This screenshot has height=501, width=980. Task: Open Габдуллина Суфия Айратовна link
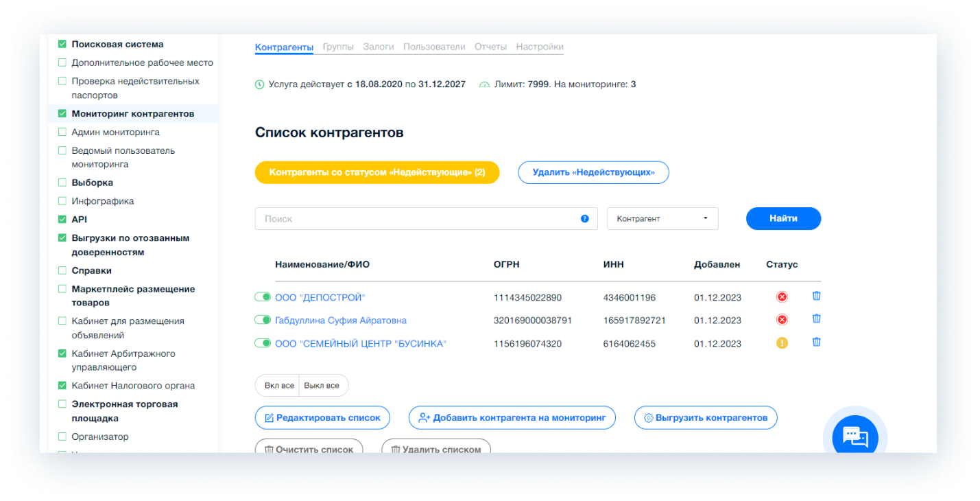tap(341, 320)
